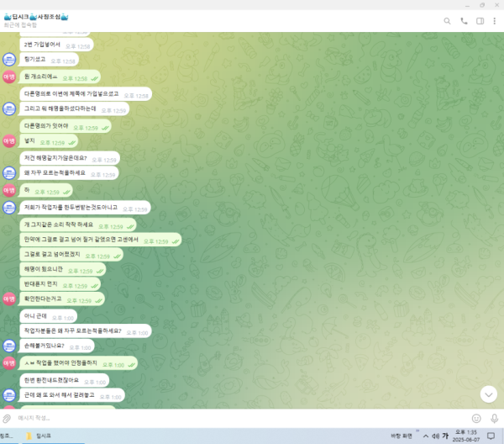Click pink avatar beside '뭔 개소리에ㅛ' message

[x=9, y=77]
